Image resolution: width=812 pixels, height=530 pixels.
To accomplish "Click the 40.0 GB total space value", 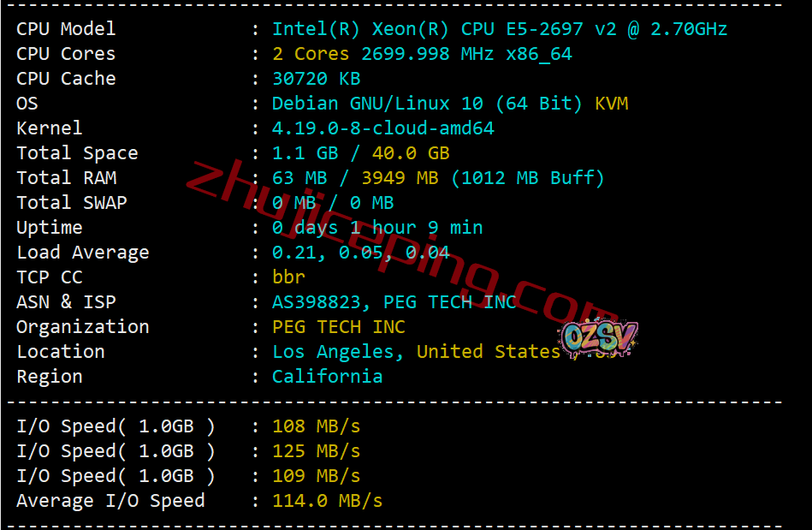I will click(x=411, y=153).
